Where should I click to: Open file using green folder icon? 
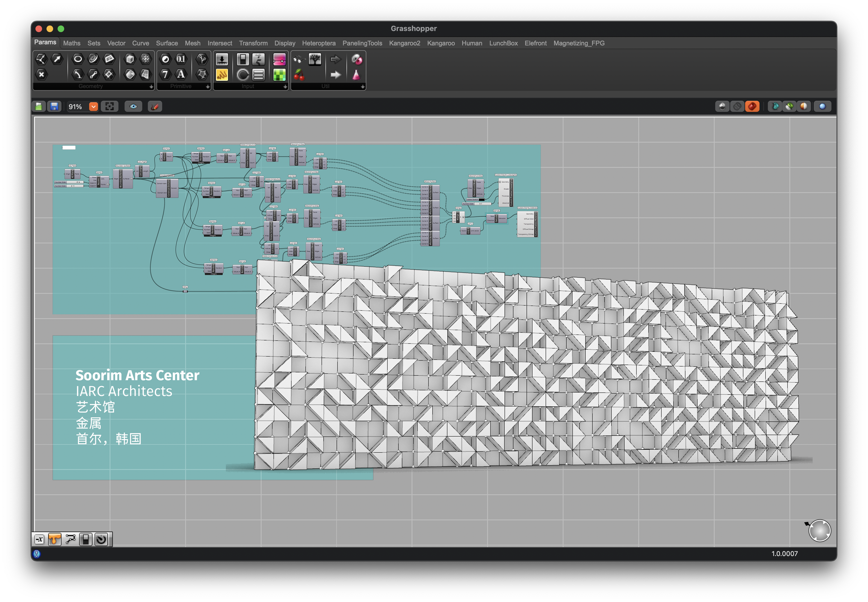point(39,107)
